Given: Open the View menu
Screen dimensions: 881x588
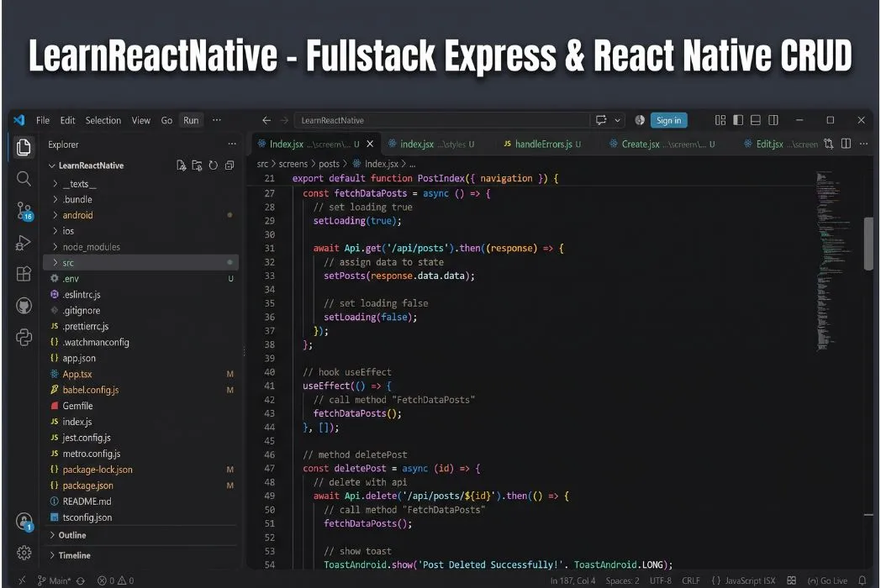Looking at the screenshot, I should point(141,120).
